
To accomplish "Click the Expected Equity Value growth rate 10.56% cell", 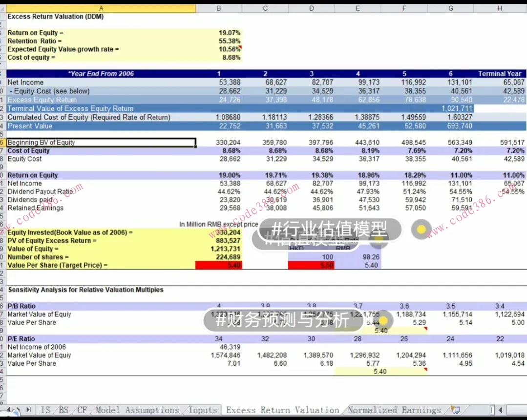I will pyautogui.click(x=218, y=49).
